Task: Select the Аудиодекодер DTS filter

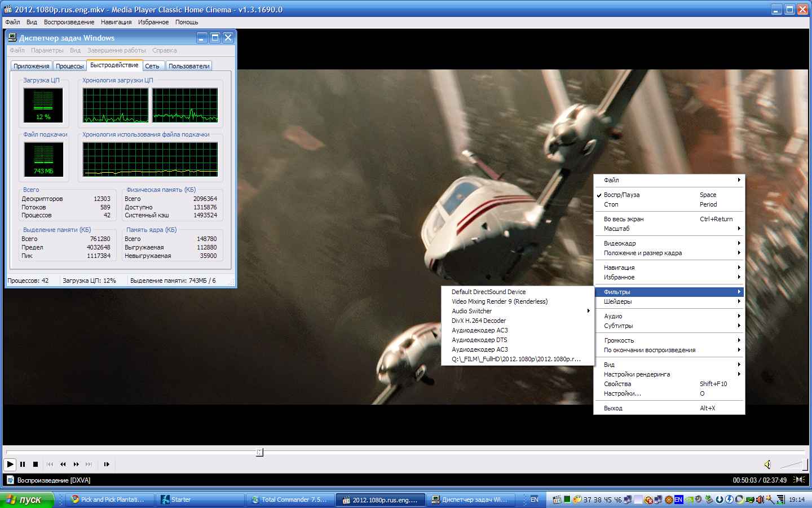Action: tap(517, 340)
